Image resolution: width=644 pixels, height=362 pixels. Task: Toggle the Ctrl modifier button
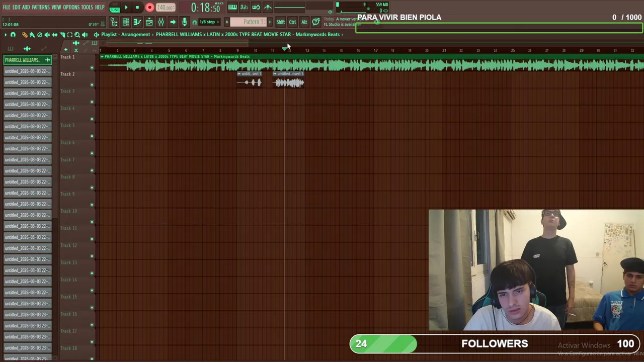pyautogui.click(x=292, y=22)
